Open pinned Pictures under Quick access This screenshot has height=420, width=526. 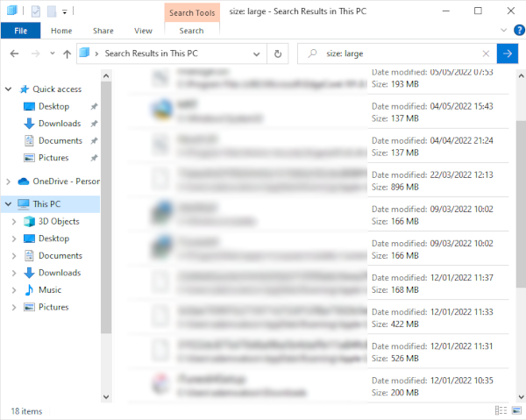(53, 158)
